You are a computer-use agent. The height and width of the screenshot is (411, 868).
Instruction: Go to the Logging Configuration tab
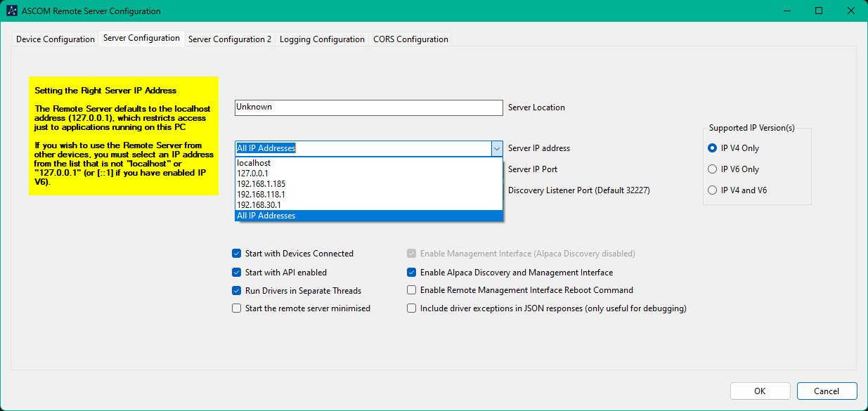(x=322, y=39)
